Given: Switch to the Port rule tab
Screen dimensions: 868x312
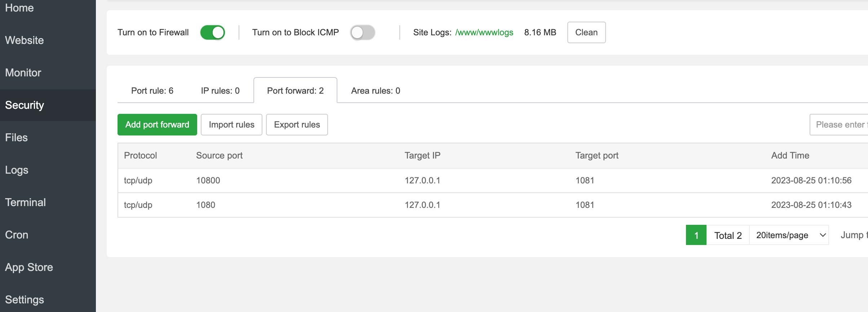Looking at the screenshot, I should (x=152, y=91).
